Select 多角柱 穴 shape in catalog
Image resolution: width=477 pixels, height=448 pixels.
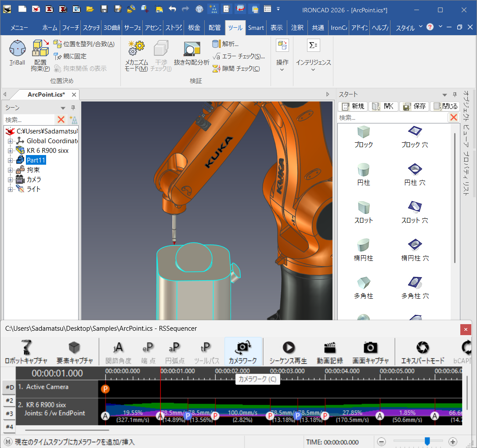415,288
